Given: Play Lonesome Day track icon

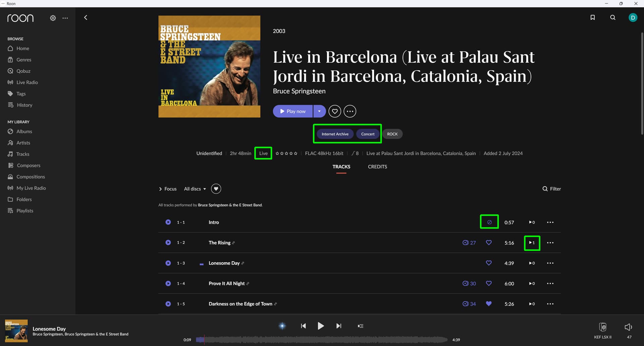Looking at the screenshot, I should [x=168, y=263].
